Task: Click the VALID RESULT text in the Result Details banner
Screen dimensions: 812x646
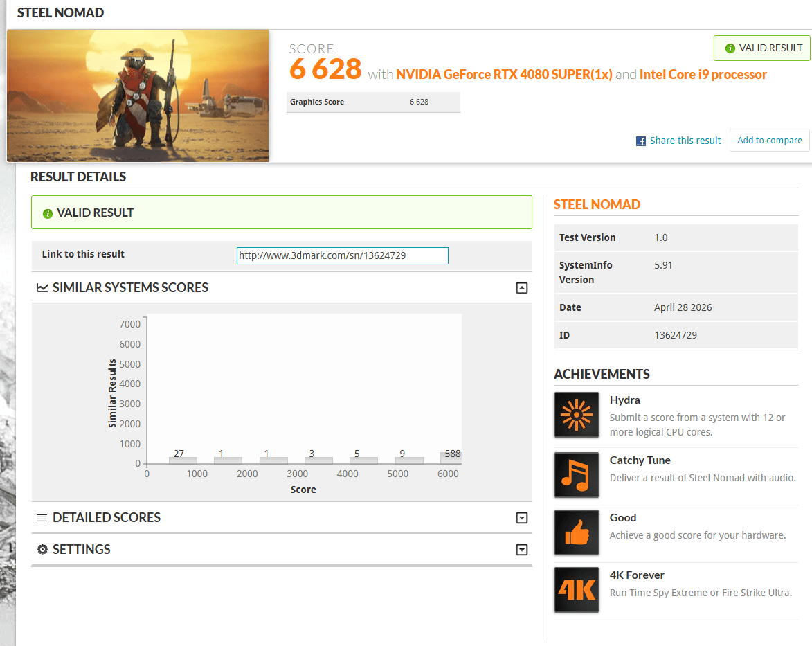Action: coord(95,213)
